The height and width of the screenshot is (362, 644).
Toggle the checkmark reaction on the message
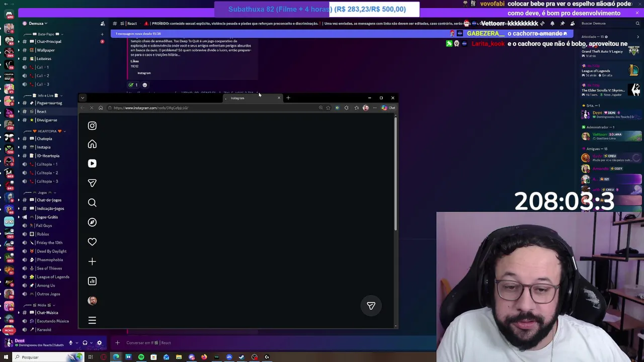(x=133, y=85)
